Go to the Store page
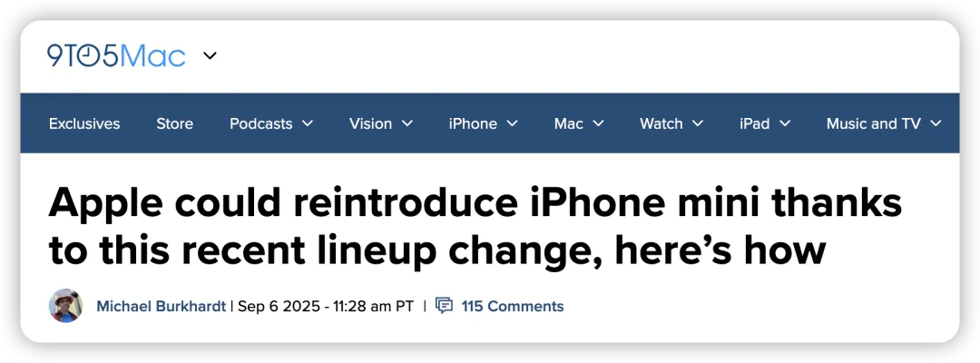 [174, 123]
